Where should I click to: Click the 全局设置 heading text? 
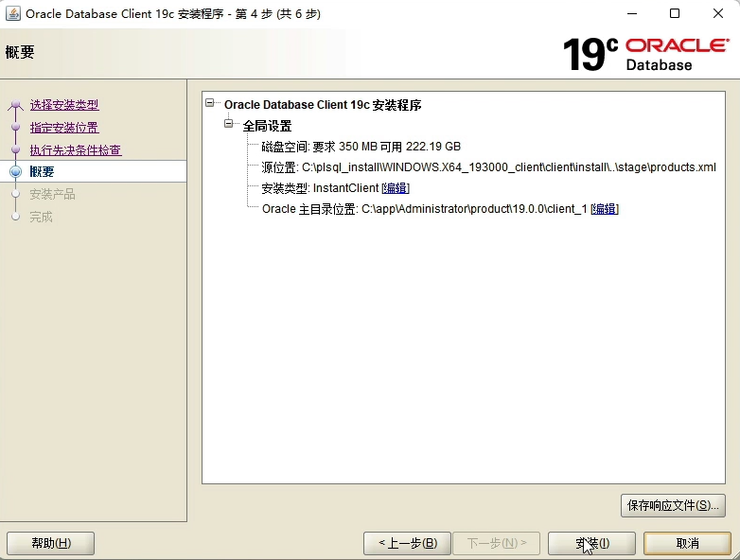pos(267,126)
